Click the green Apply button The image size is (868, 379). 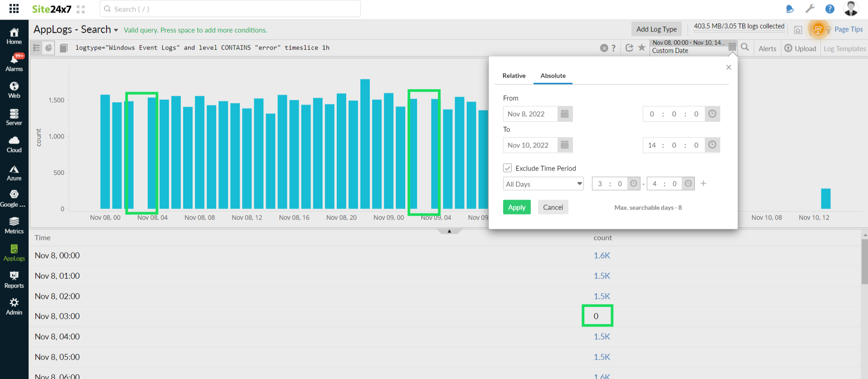tap(516, 207)
